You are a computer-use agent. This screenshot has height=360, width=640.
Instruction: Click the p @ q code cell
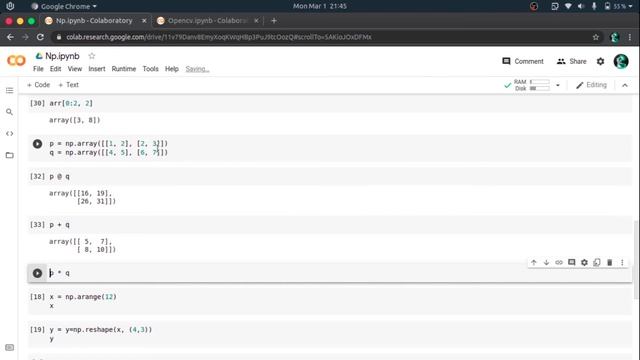(x=330, y=176)
